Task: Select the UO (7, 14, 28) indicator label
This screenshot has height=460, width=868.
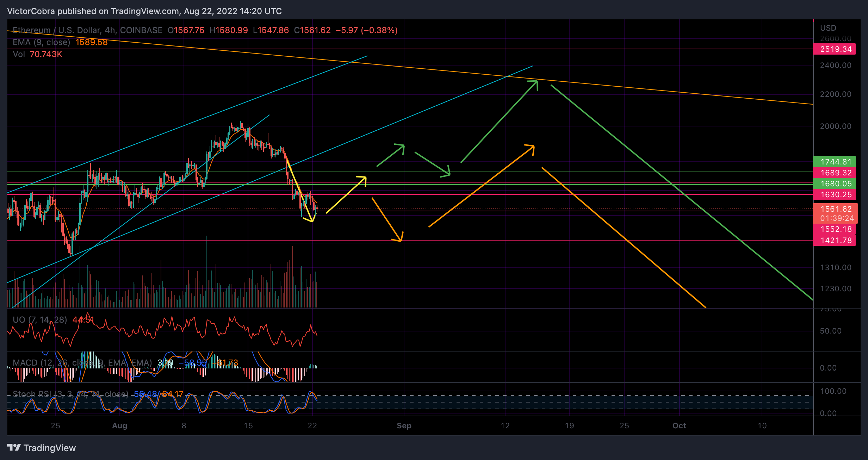Action: 40,320
